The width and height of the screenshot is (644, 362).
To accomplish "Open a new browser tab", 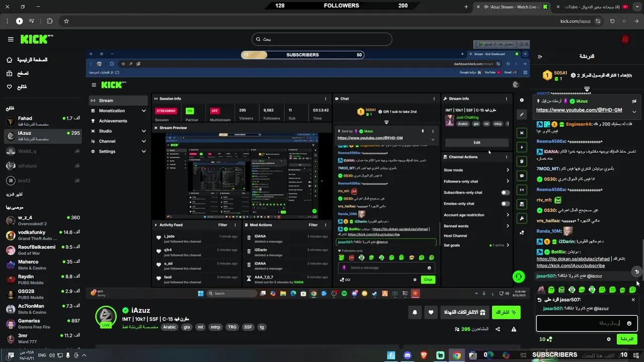I will 466,7.
